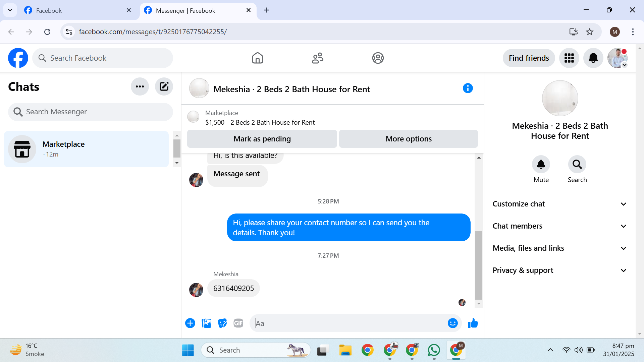
Task: Click Mekeshia's avatar beside the phone number
Action: click(x=196, y=290)
